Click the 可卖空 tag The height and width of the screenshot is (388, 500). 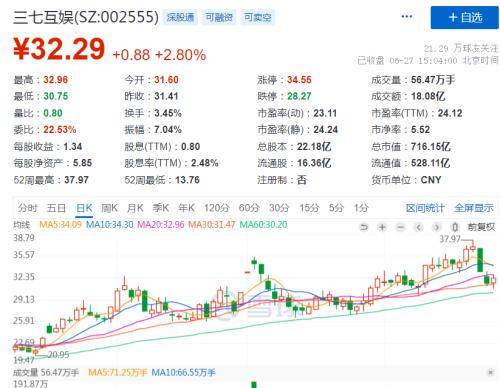[x=258, y=17]
